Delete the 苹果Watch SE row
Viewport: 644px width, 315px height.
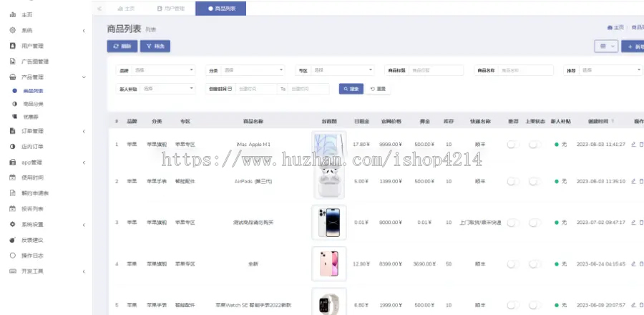click(641, 305)
